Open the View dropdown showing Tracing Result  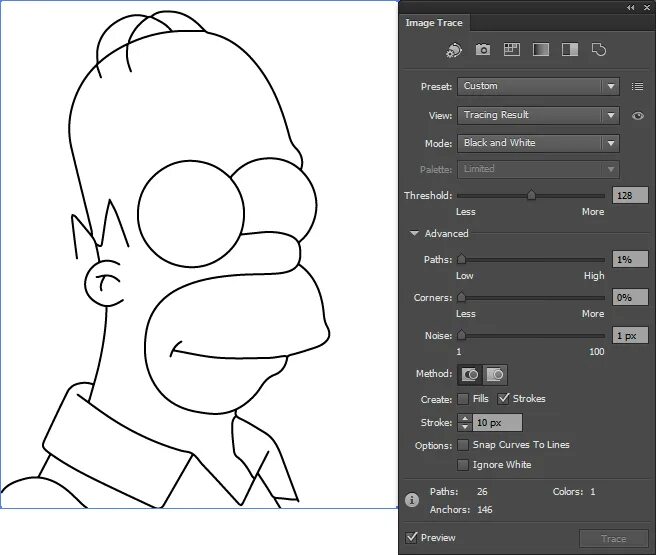pyautogui.click(x=538, y=115)
